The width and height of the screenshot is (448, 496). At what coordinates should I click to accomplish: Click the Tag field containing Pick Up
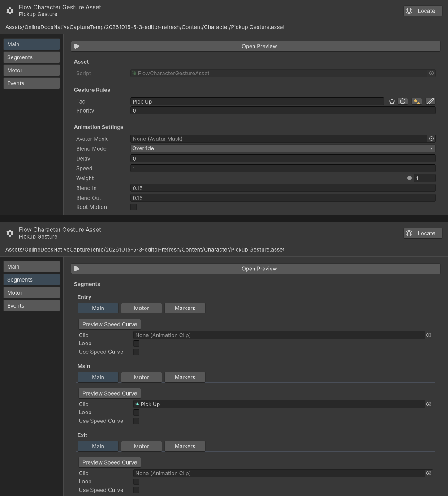pos(257,101)
